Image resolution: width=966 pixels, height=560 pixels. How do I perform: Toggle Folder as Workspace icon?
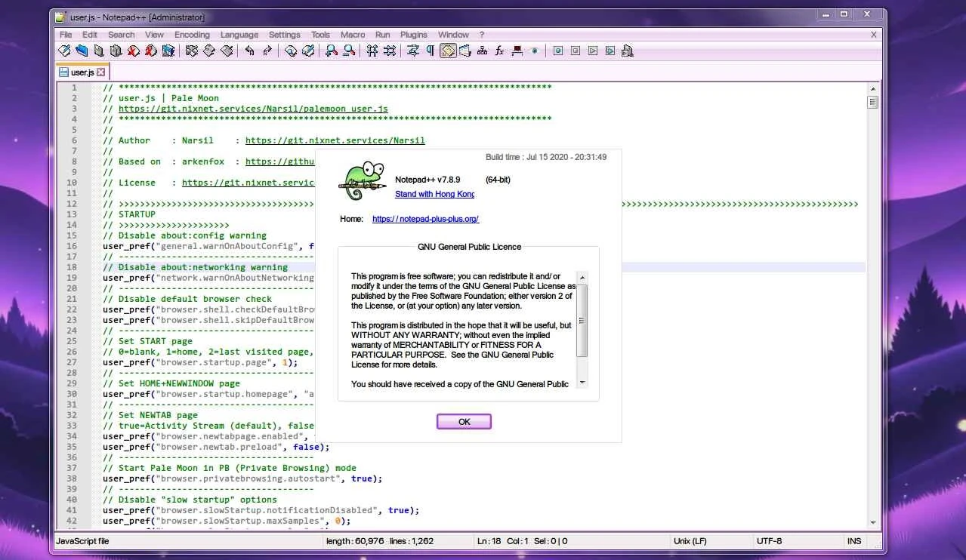pos(517,51)
